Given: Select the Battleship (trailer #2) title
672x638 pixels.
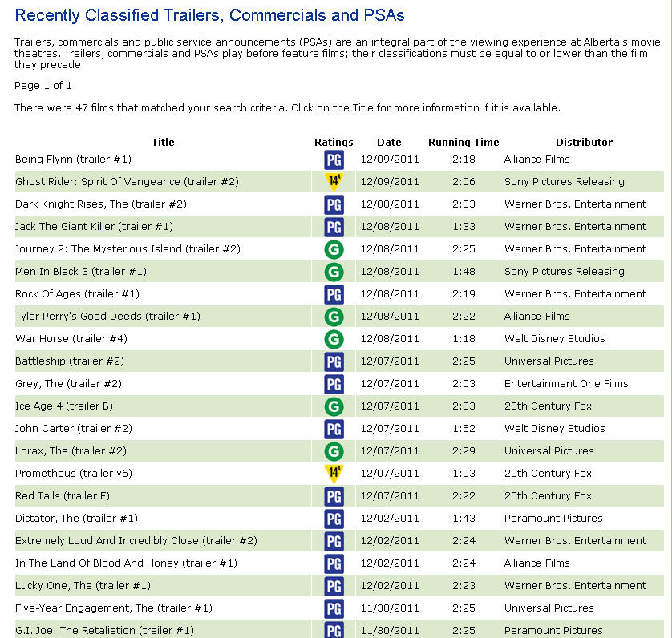Looking at the screenshot, I should tap(70, 361).
